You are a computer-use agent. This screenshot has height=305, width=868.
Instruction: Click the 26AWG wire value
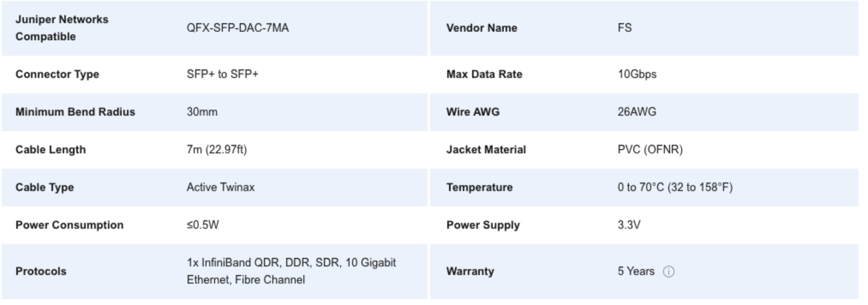coord(637,112)
